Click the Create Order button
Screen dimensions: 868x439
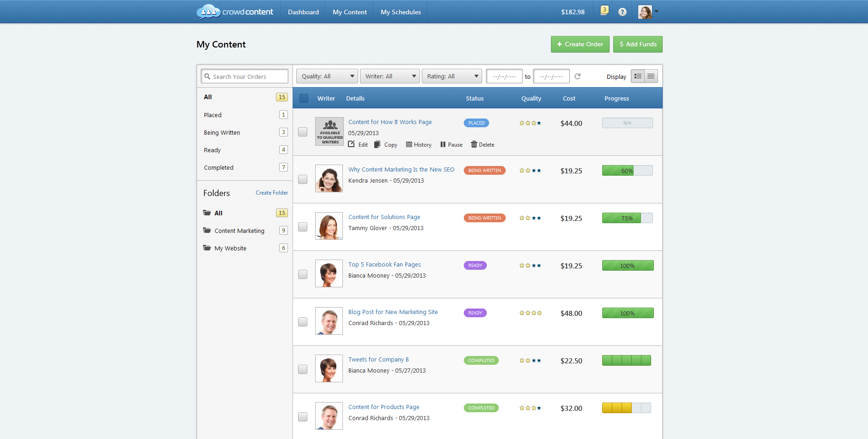click(580, 44)
